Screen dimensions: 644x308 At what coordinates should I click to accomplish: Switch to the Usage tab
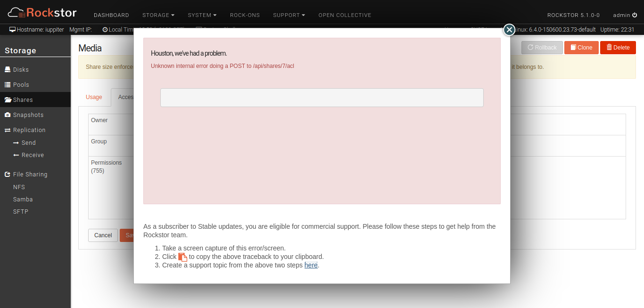(x=94, y=97)
